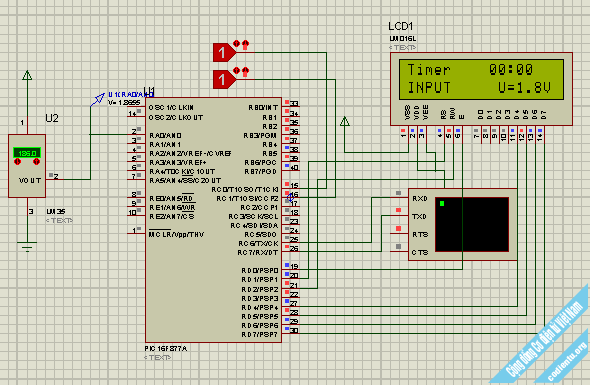Select the power terminal above U2
This screenshot has width=590, height=385.
tap(27, 75)
